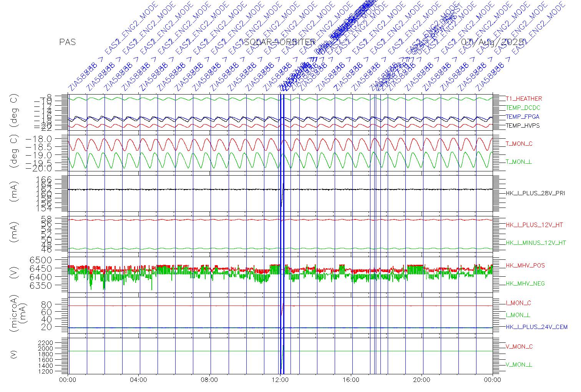Click the TEMP_FPGA legend label

click(x=523, y=117)
